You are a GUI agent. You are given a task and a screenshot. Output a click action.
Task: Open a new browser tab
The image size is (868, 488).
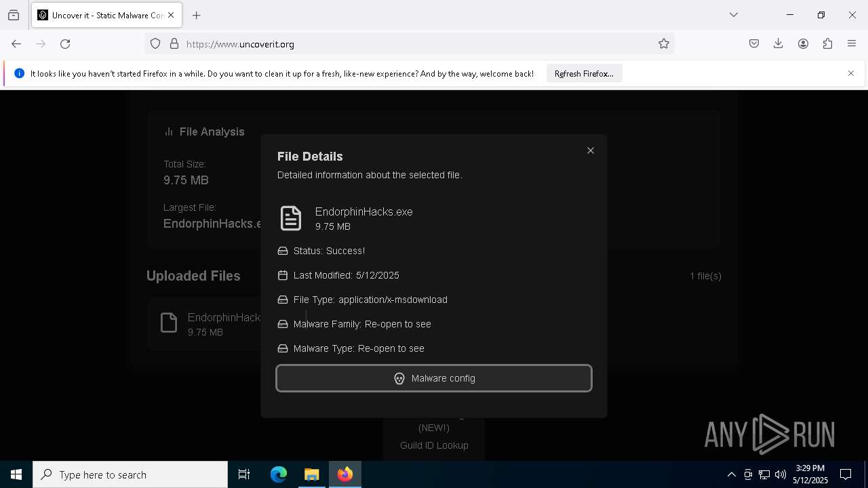pyautogui.click(x=197, y=15)
